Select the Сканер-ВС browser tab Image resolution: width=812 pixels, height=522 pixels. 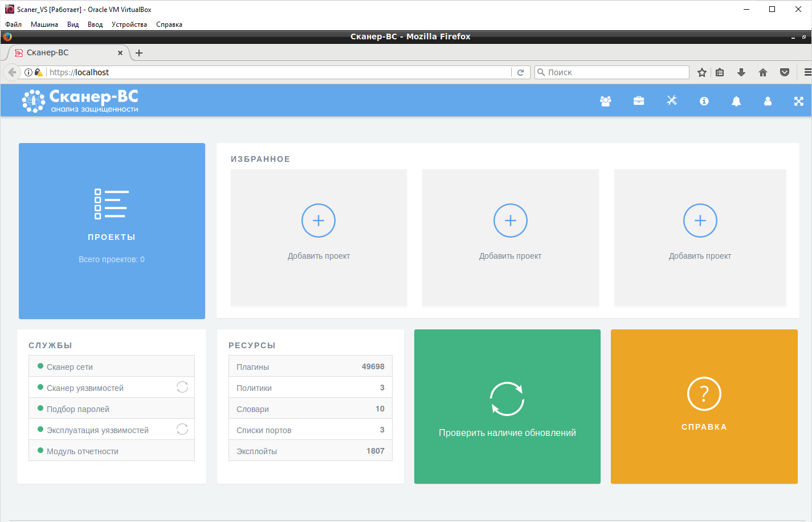tap(68, 52)
